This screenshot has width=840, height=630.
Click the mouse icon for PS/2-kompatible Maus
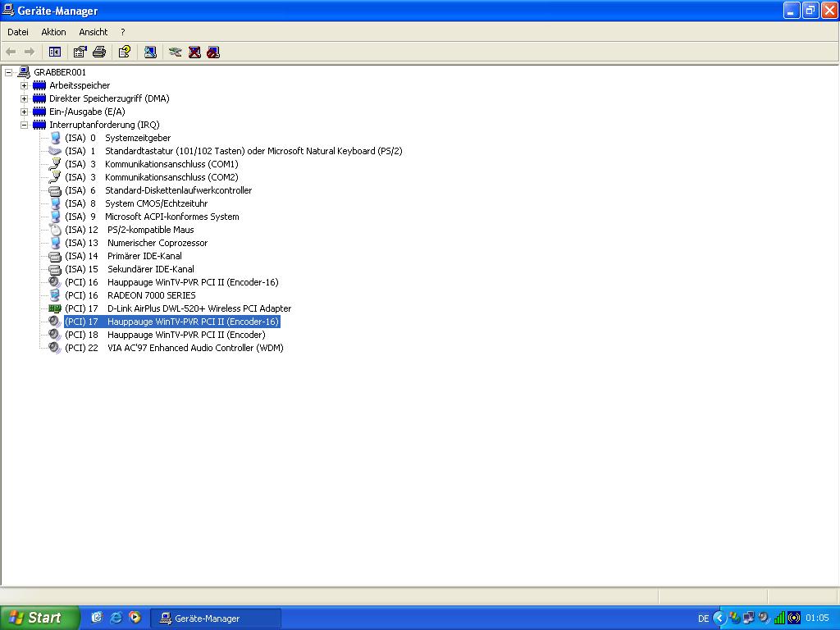pos(55,230)
